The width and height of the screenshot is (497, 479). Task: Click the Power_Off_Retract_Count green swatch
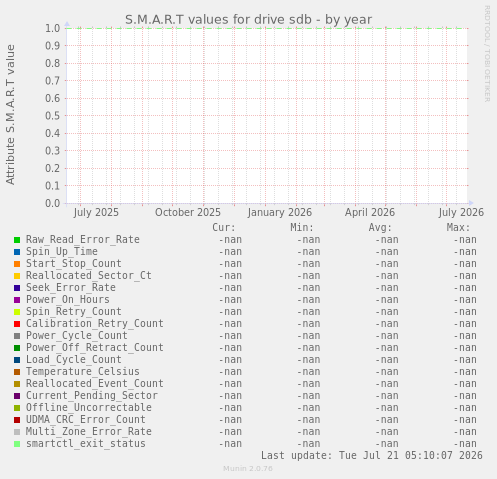click(x=17, y=348)
